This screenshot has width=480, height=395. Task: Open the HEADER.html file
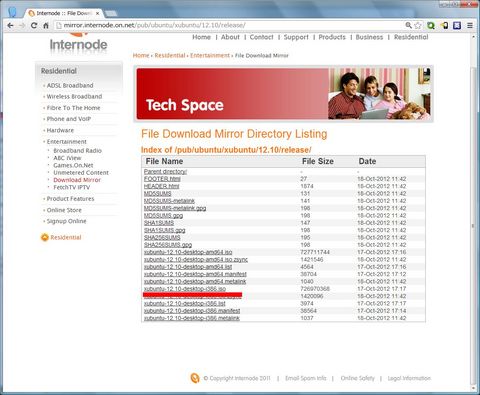[161, 186]
